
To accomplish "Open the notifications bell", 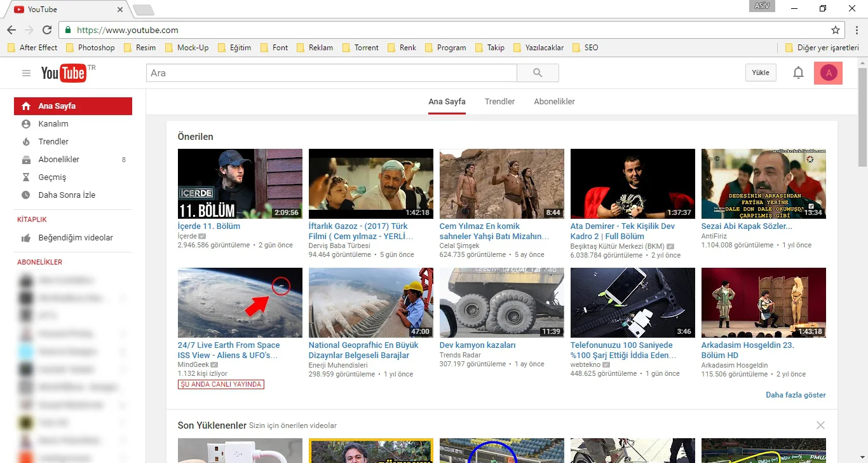I will point(798,73).
